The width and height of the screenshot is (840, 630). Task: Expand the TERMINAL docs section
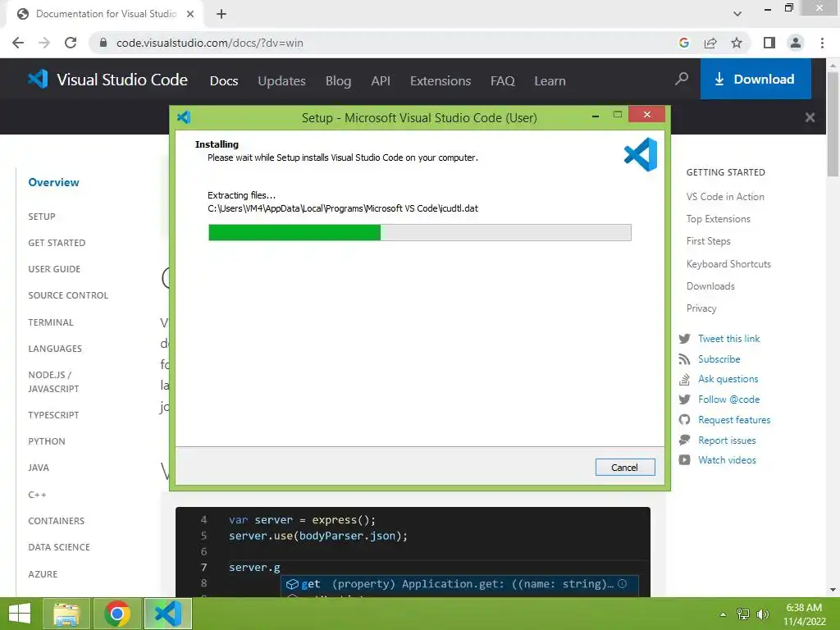51,322
